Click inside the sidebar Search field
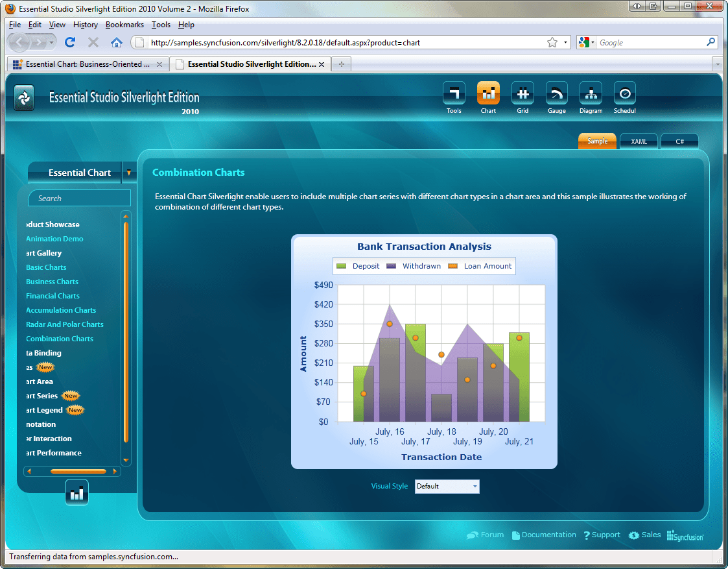The height and width of the screenshot is (569, 728). [79, 198]
